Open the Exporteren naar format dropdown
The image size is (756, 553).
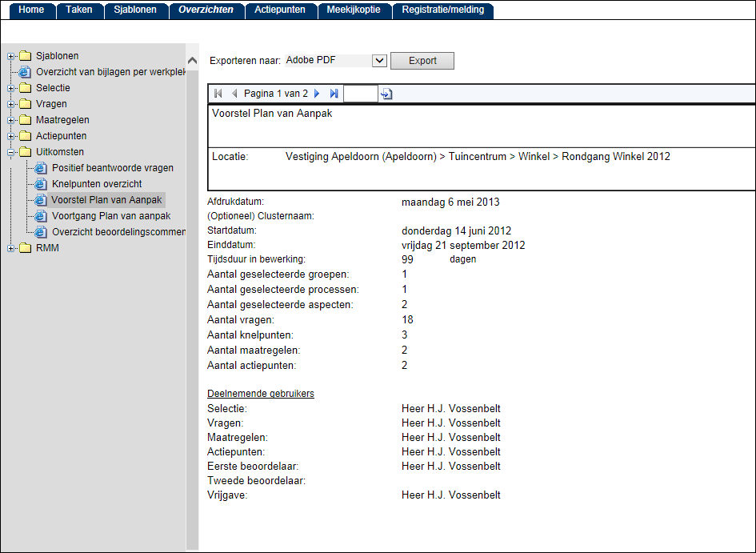point(379,61)
